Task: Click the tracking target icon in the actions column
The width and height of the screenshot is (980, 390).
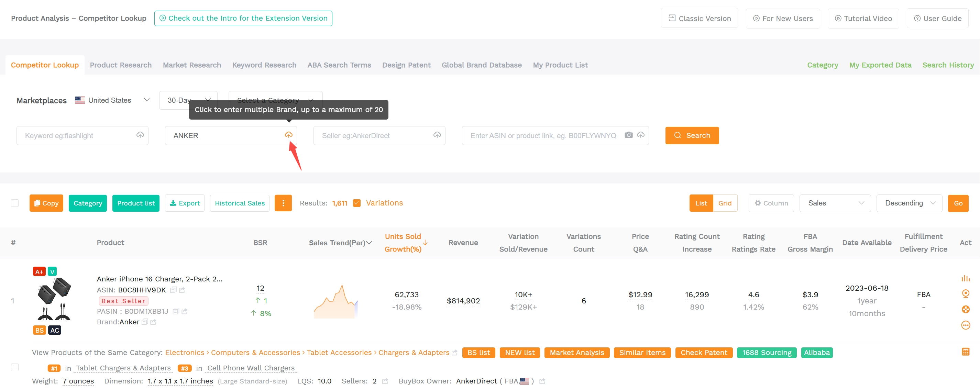Action: (x=965, y=293)
